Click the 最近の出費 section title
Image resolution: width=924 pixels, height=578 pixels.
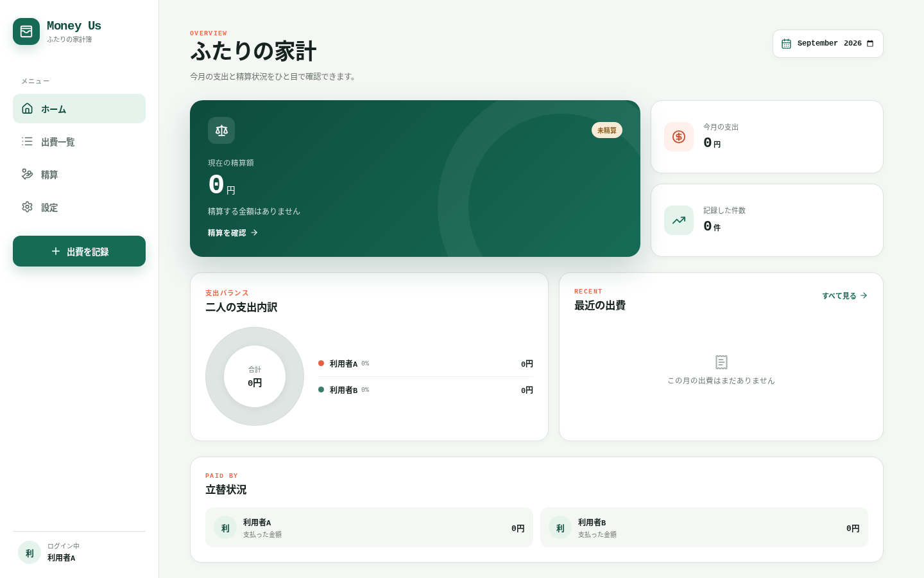click(x=600, y=305)
